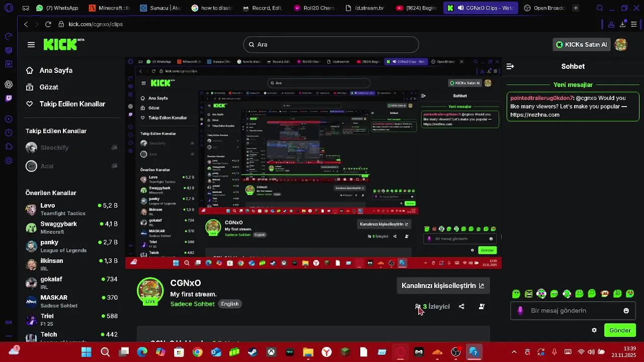
Task: Collapse the Sohbet chat panel
Action: 510,66
